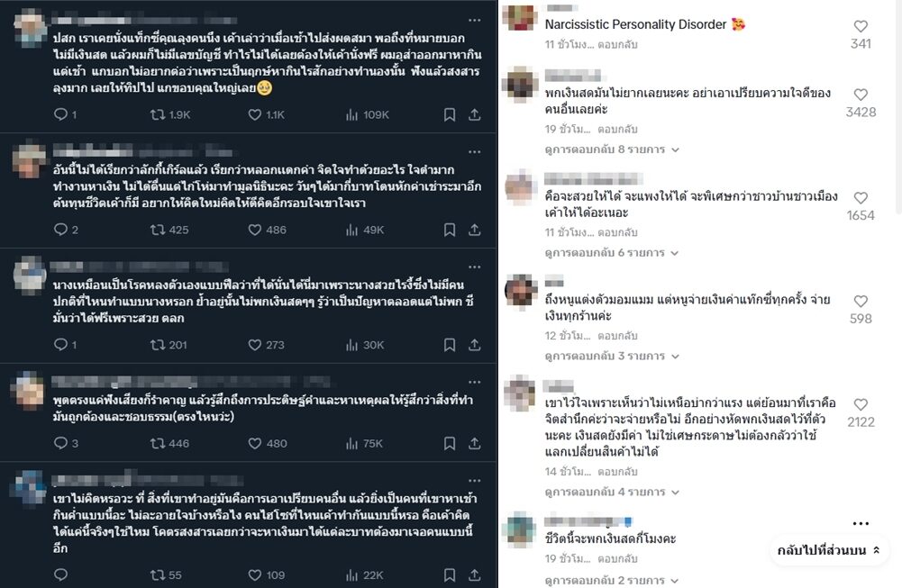Viewport: 902px width, 588px height.
Task: Expand the 6 replies thread
Action: pyautogui.click(x=612, y=253)
